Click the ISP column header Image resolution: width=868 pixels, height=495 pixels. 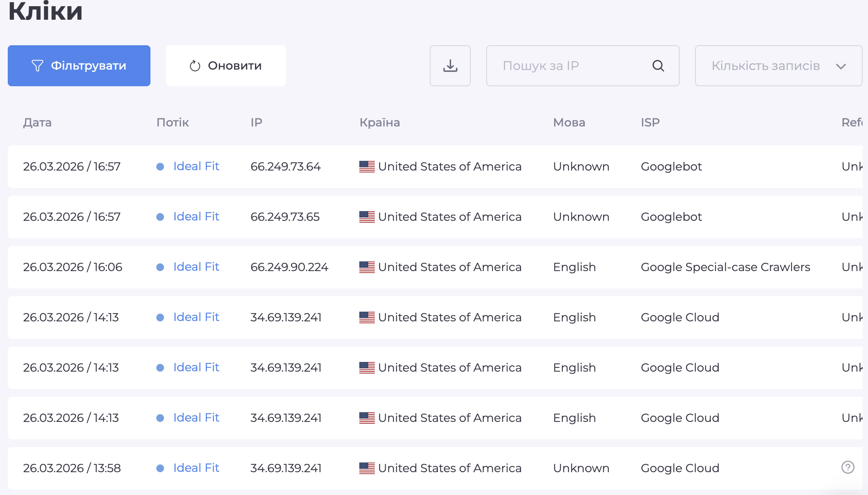650,123
